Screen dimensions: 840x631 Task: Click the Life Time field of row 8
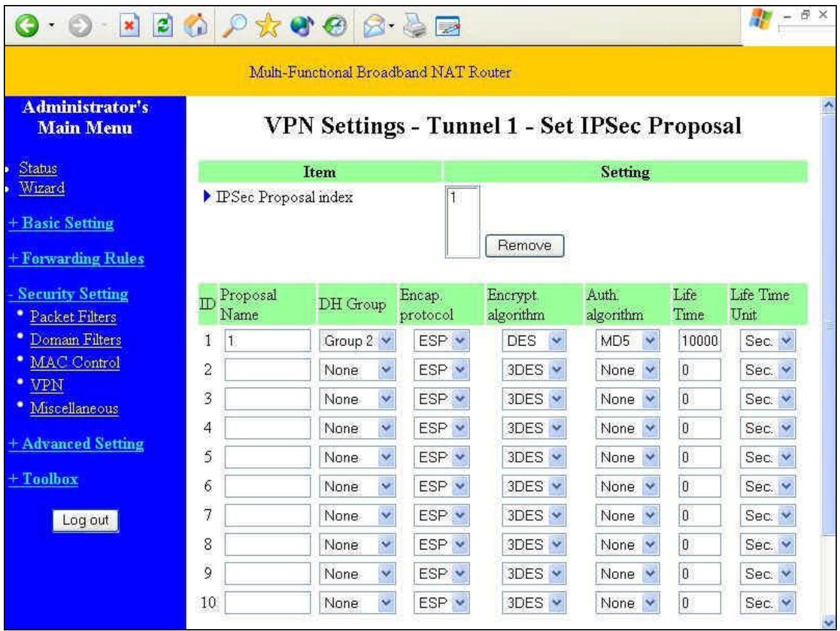click(x=700, y=545)
